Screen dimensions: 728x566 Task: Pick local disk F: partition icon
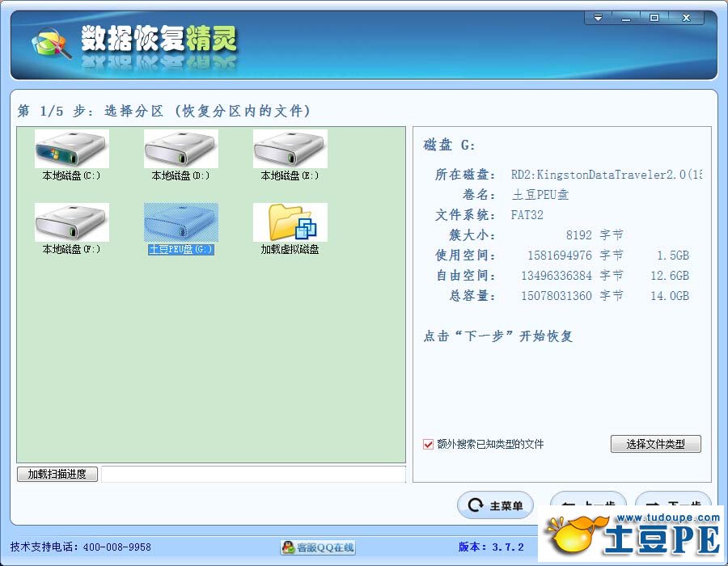coord(71,224)
